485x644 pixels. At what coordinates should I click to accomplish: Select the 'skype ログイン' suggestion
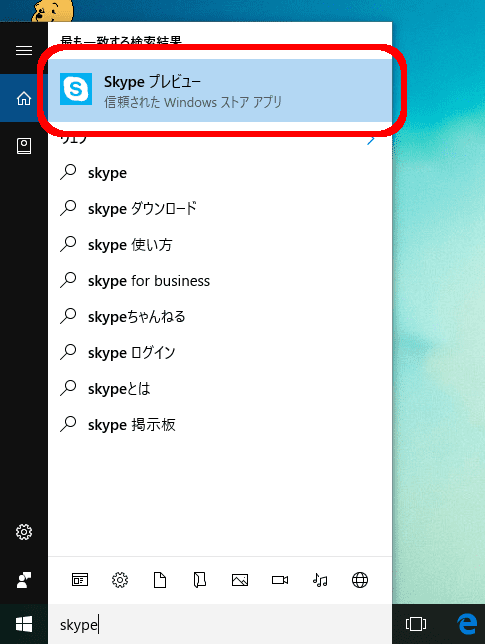point(220,353)
